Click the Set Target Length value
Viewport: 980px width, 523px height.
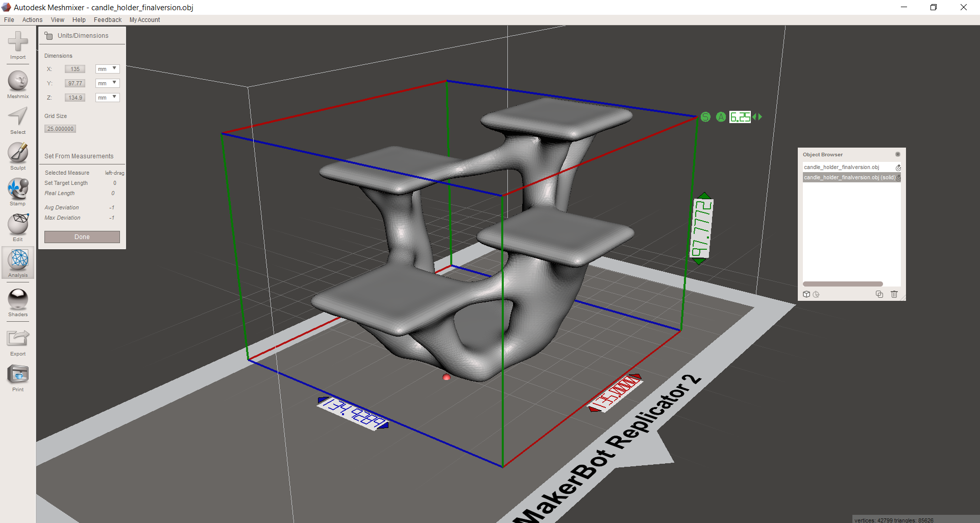coord(114,183)
